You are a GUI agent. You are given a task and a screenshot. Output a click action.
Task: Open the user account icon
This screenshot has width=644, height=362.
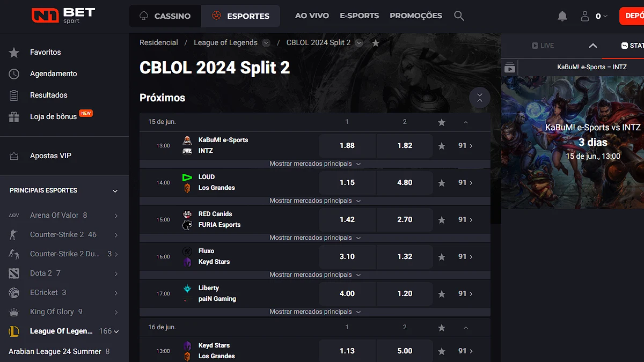(x=585, y=16)
